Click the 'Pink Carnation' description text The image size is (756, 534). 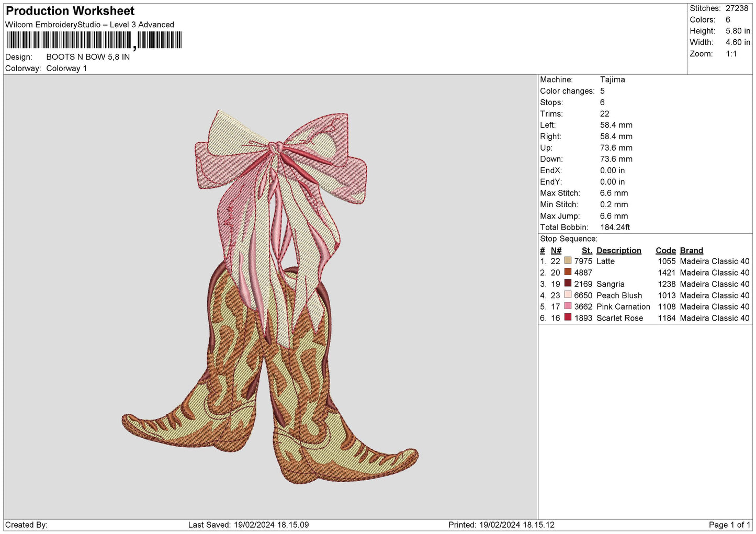click(x=623, y=307)
